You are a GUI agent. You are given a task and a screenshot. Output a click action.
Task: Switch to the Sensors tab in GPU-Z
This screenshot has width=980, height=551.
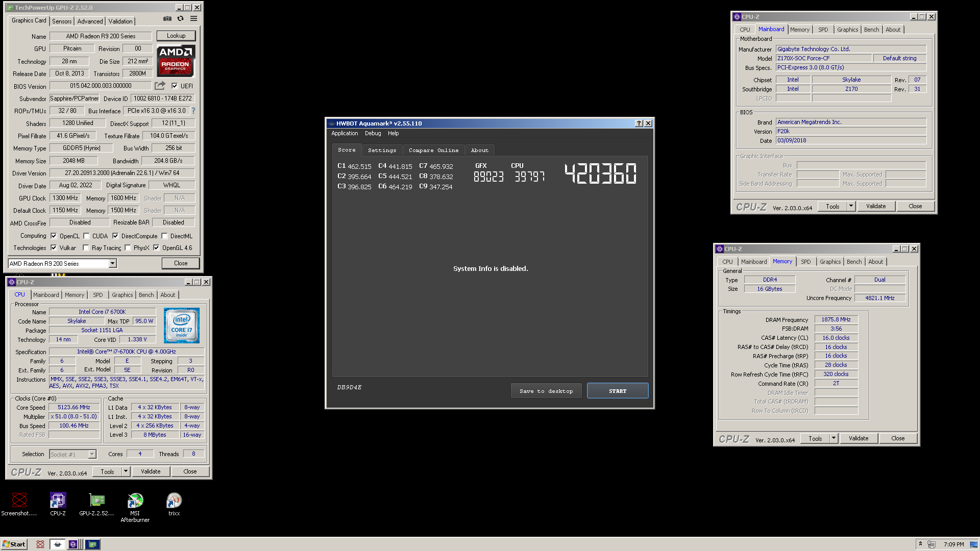coord(62,21)
